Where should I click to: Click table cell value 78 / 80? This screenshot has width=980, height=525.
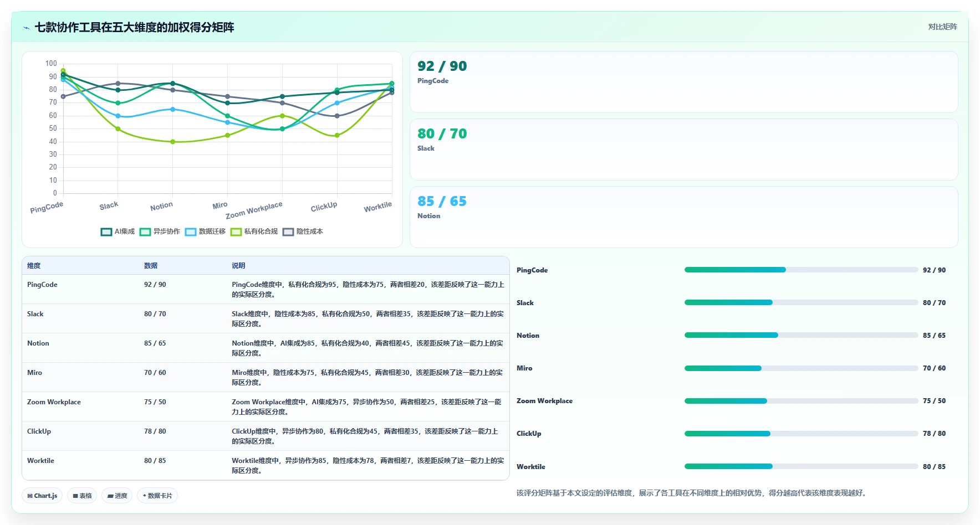point(155,431)
